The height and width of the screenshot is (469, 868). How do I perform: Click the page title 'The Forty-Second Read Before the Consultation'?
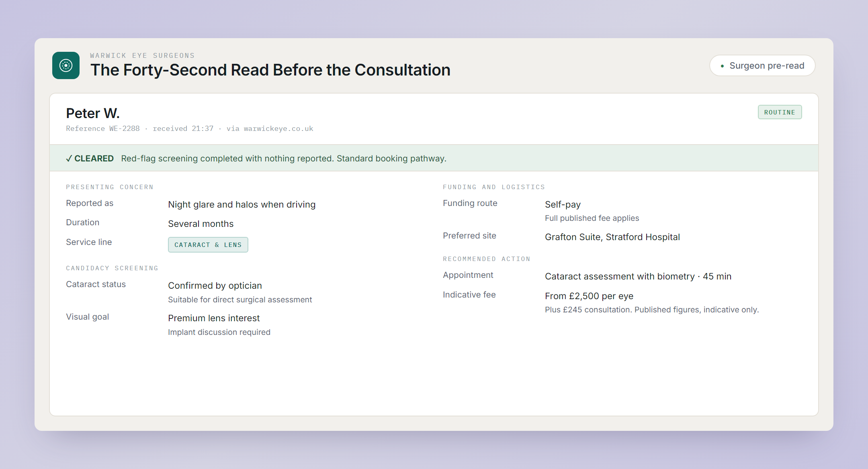(270, 70)
